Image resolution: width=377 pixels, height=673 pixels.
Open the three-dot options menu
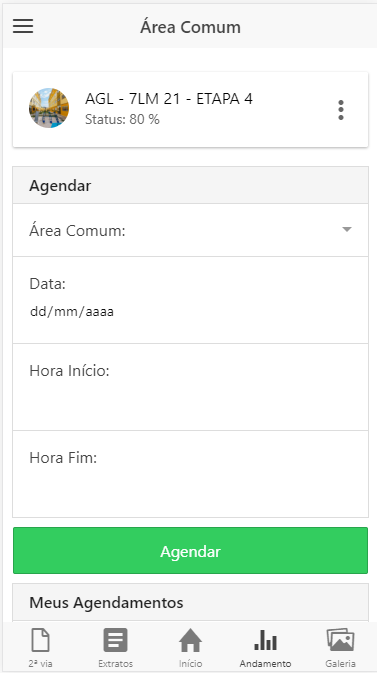[341, 110]
